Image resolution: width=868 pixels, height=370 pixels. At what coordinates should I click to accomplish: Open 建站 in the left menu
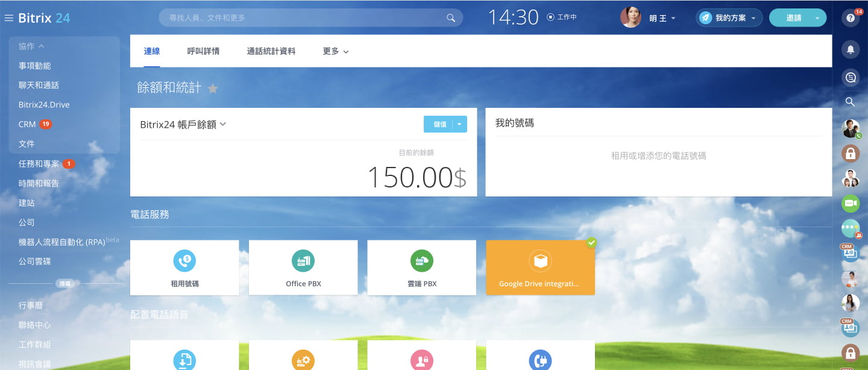[27, 202]
